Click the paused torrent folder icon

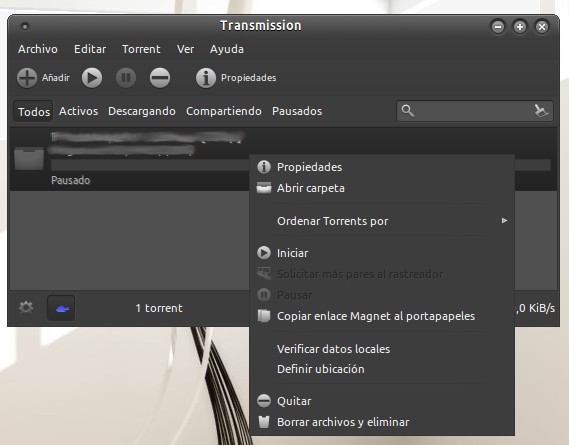(29, 158)
